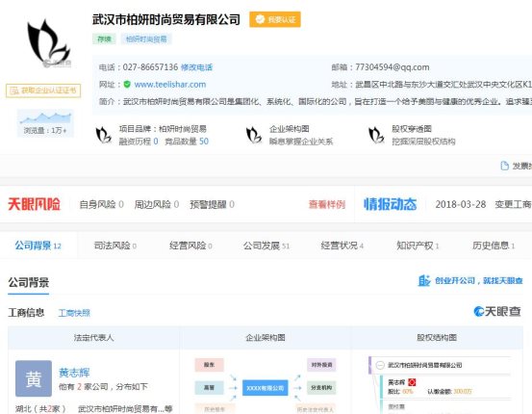The width and height of the screenshot is (532, 414).
Task: Click 预警提醒 0 item
Action: tap(212, 204)
